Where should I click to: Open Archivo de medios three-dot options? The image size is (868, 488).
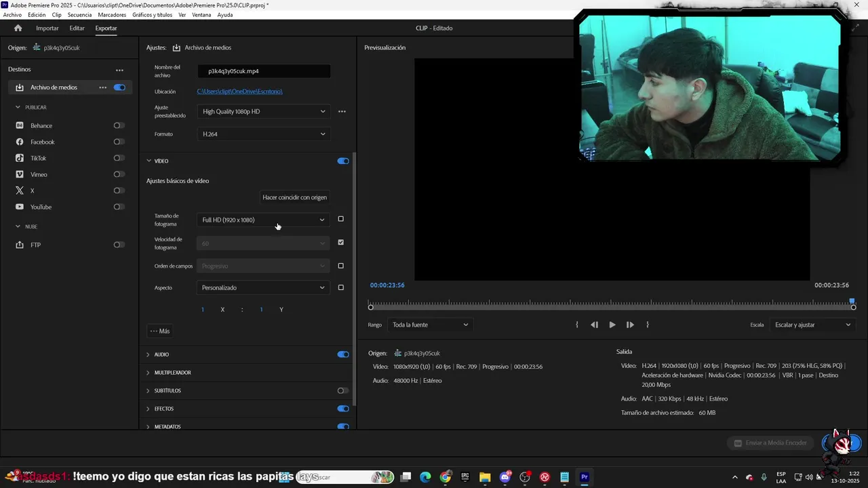pyautogui.click(x=102, y=87)
